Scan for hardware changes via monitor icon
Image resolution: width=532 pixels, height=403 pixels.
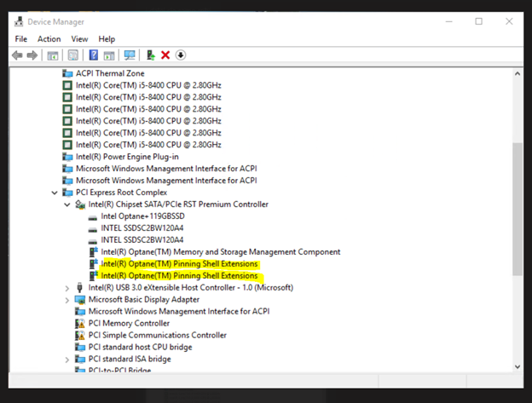(130, 55)
